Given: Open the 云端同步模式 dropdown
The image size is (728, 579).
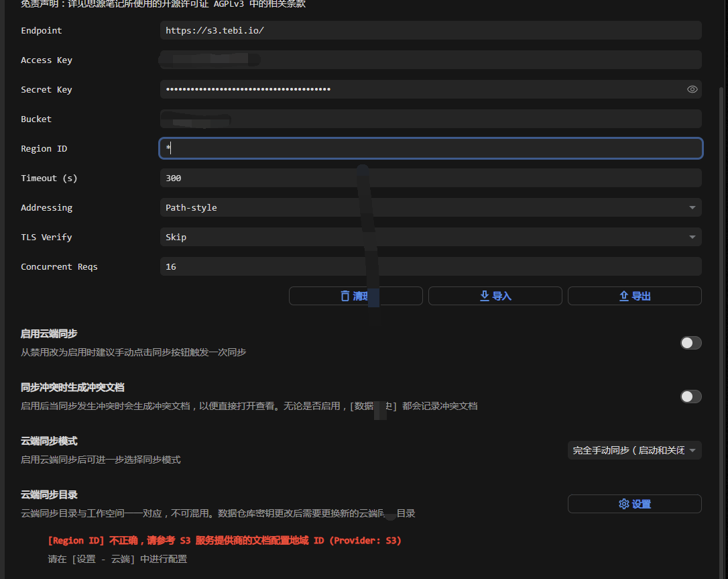Looking at the screenshot, I should click(634, 450).
